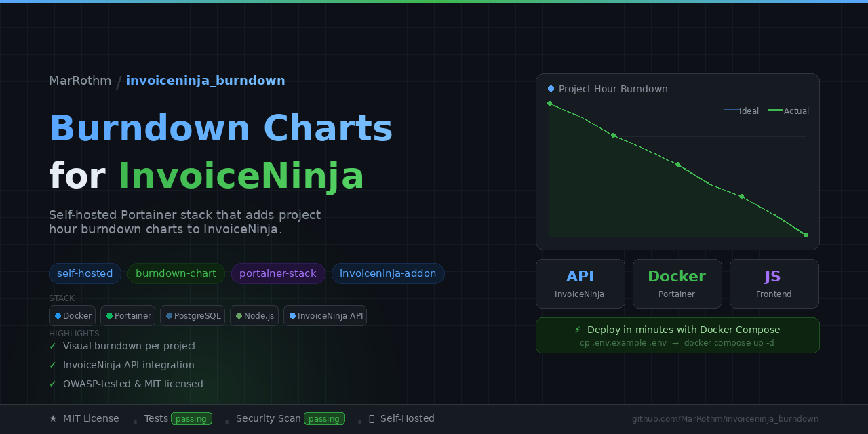Select the InvoiceNinja API badge icon
Image resolution: width=868 pixels, height=434 pixels.
(x=292, y=315)
